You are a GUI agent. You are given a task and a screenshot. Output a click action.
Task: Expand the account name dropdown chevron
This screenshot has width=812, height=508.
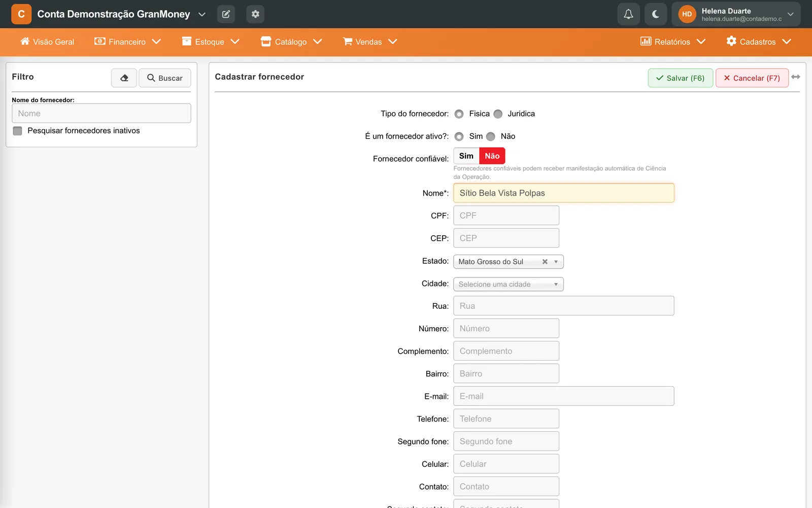pyautogui.click(x=202, y=14)
